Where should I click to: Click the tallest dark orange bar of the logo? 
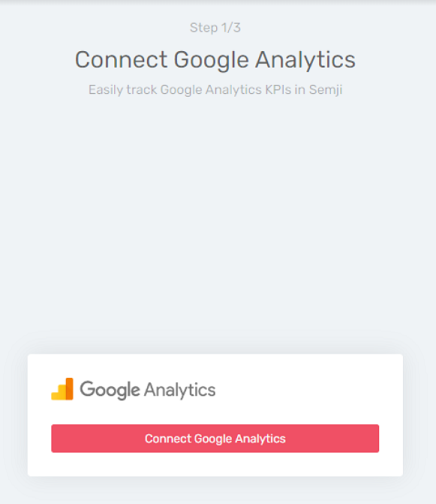coord(69,389)
